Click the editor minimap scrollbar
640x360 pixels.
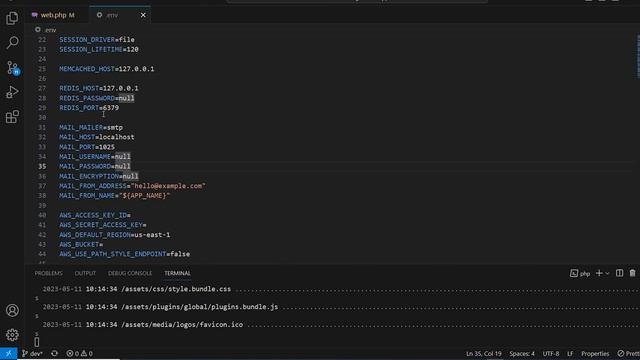(638, 57)
